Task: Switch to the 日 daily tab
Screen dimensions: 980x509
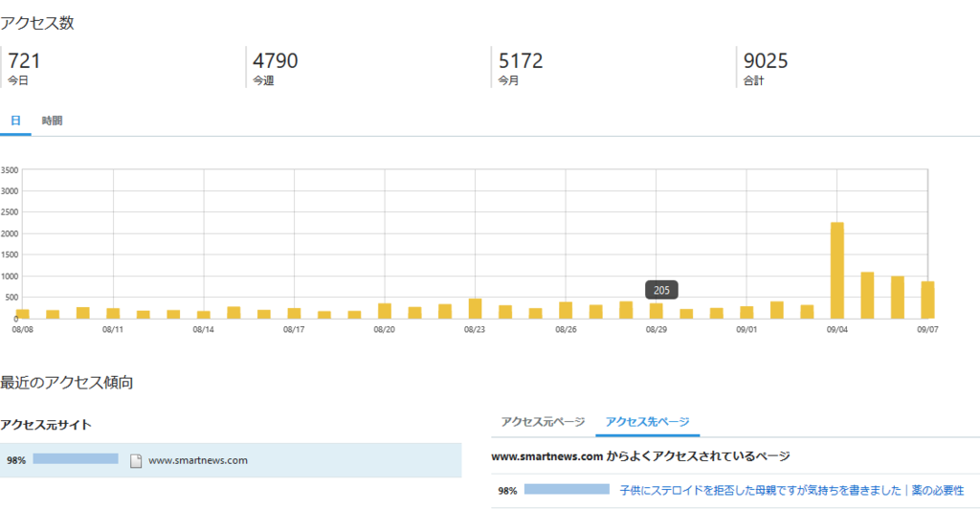Action: coord(15,122)
